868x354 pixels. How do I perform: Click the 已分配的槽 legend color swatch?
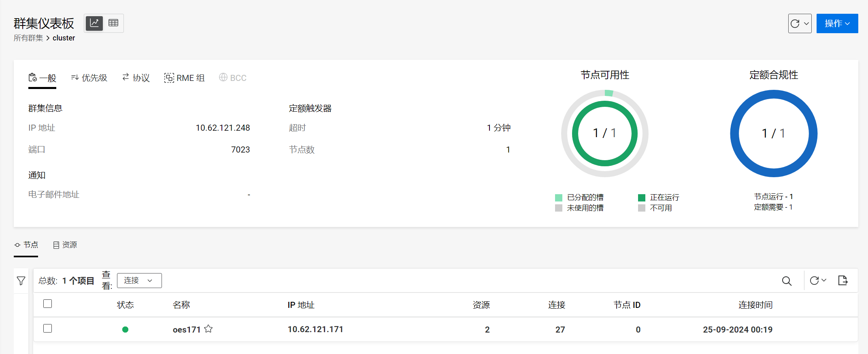tap(559, 197)
